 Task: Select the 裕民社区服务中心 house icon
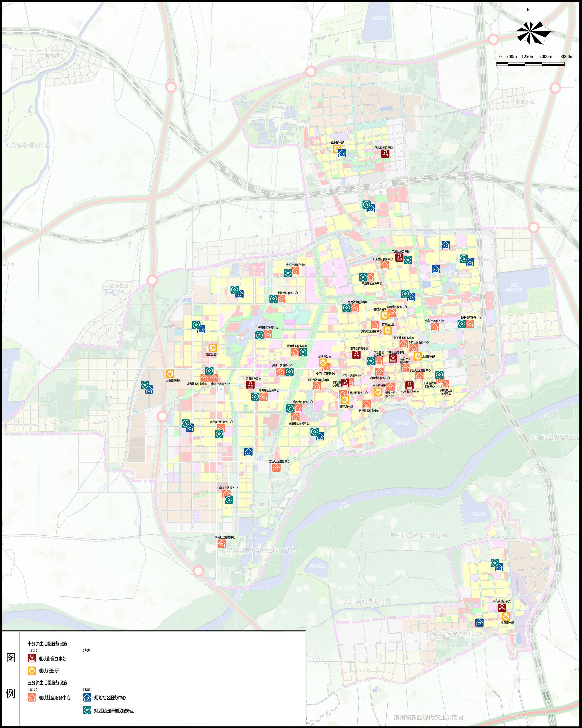tap(366, 404)
